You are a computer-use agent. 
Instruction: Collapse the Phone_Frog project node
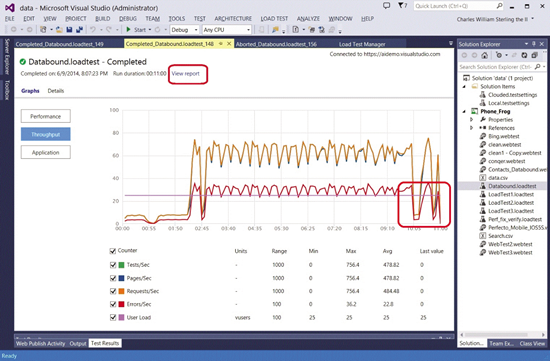point(464,112)
